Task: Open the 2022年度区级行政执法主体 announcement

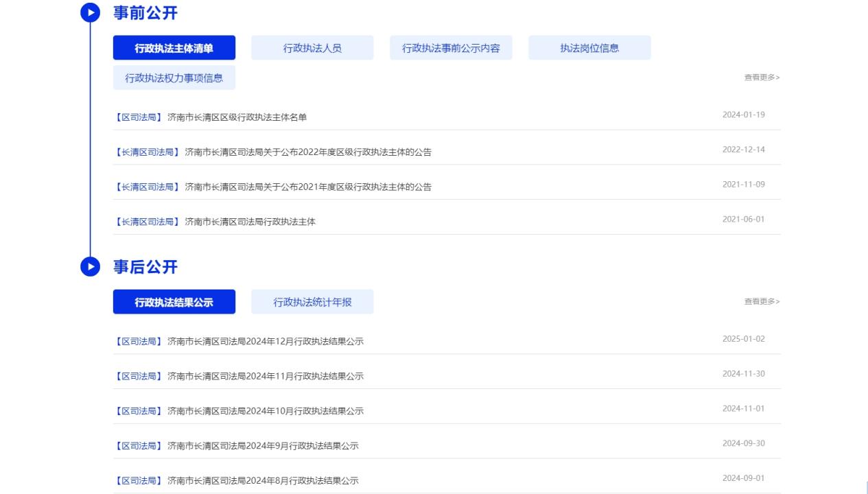Action: (x=308, y=152)
